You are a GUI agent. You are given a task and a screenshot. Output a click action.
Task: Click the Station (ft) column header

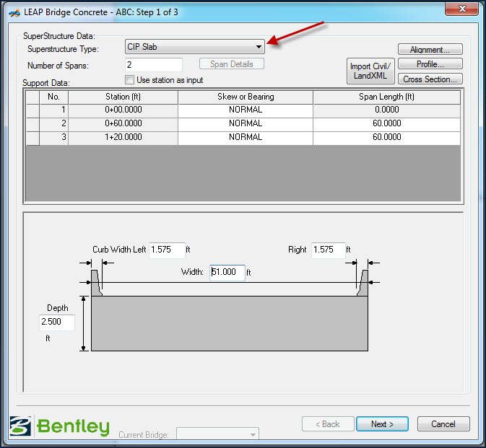coord(123,97)
